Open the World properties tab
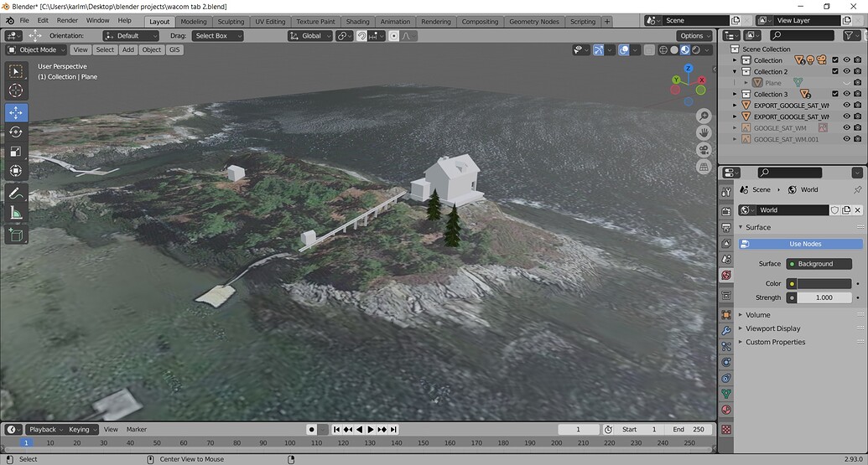Image resolution: width=868 pixels, height=465 pixels. pyautogui.click(x=726, y=276)
